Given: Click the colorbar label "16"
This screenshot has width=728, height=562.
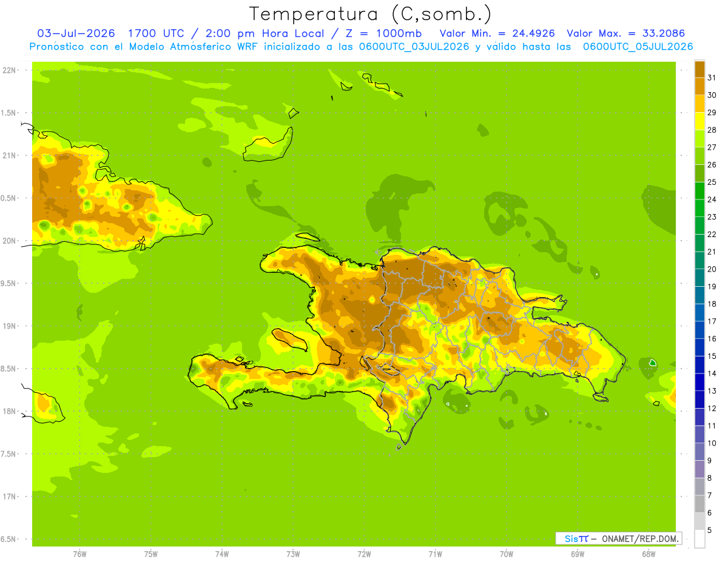Looking at the screenshot, I should (712, 339).
